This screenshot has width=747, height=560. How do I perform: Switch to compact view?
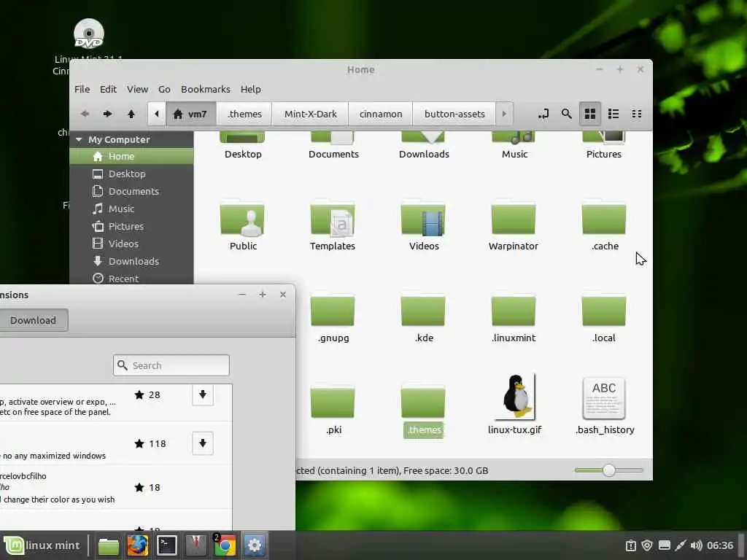636,114
